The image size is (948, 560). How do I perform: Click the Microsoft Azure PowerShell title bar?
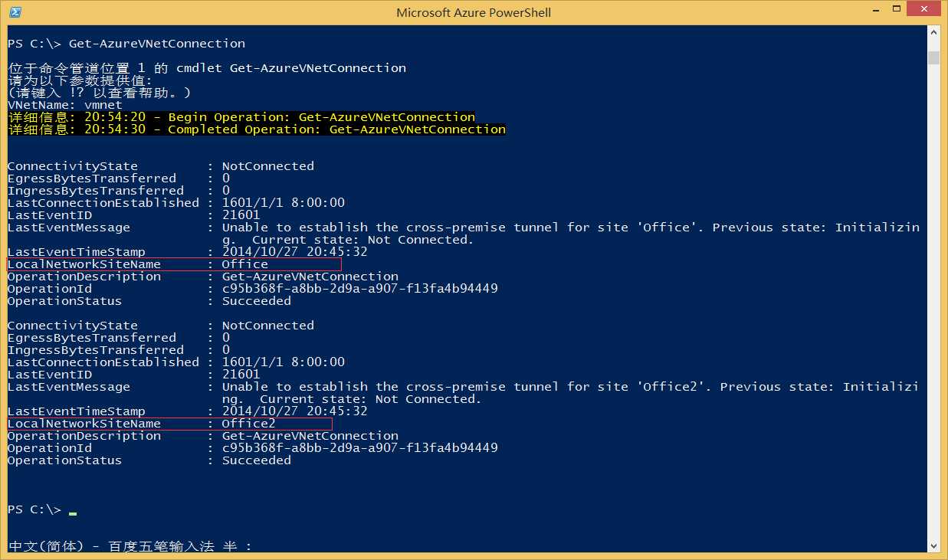(474, 12)
